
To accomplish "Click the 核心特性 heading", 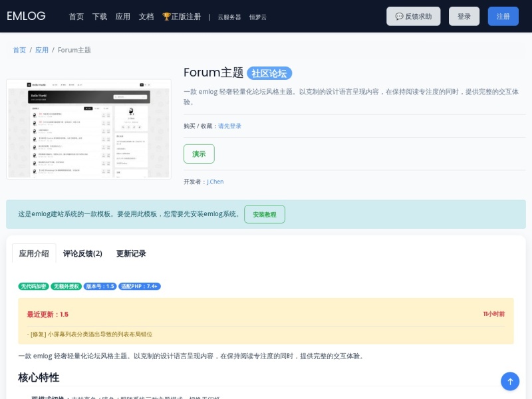I will 39,377.
